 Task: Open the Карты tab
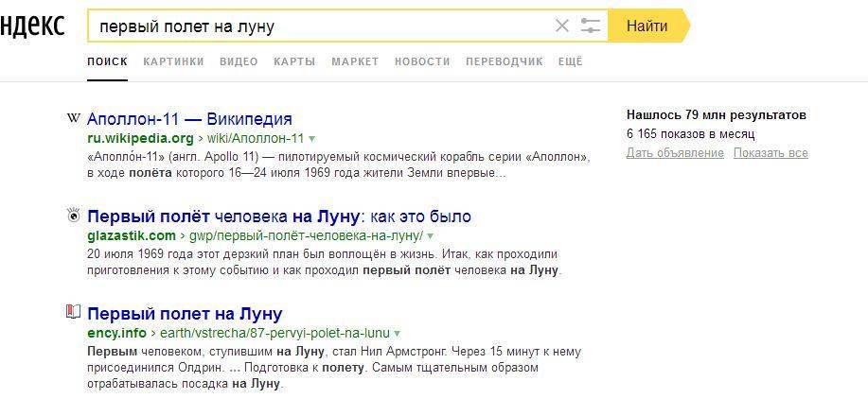point(294,61)
